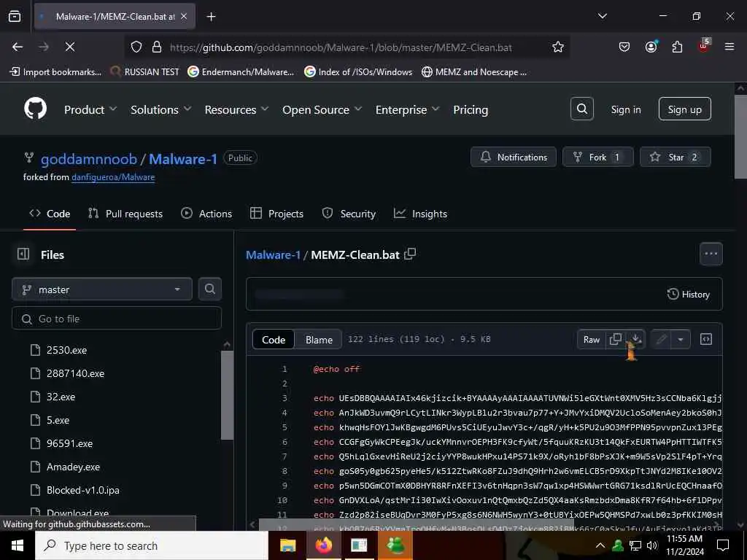The height and width of the screenshot is (560, 747).
Task: Open the Projects tab
Action: 276,214
